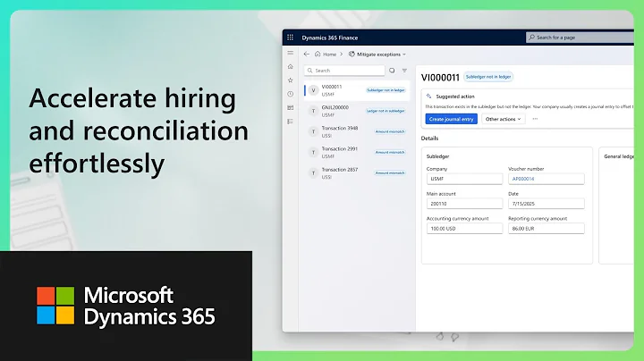The width and height of the screenshot is (644, 361).
Task: Click Amount mismatch tag on Transaction 3948
Action: [x=390, y=131]
